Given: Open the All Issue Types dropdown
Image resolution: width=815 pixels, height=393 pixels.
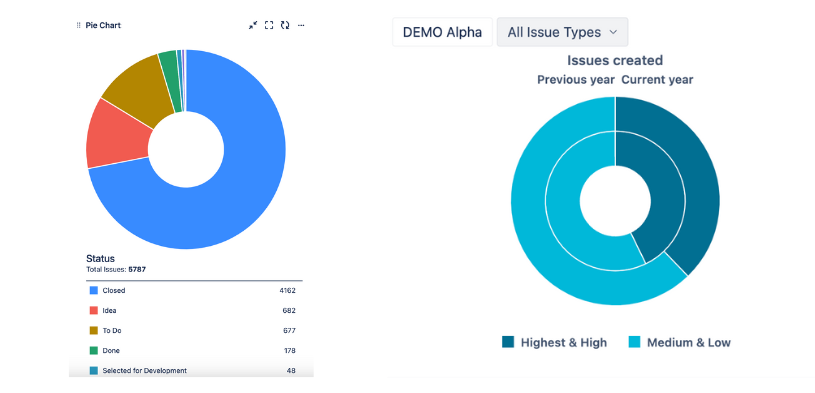Looking at the screenshot, I should click(562, 32).
